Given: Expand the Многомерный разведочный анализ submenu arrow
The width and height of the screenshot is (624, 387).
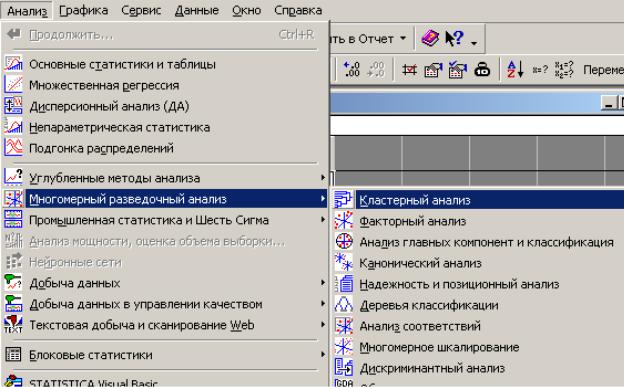Looking at the screenshot, I should pyautogui.click(x=323, y=198).
